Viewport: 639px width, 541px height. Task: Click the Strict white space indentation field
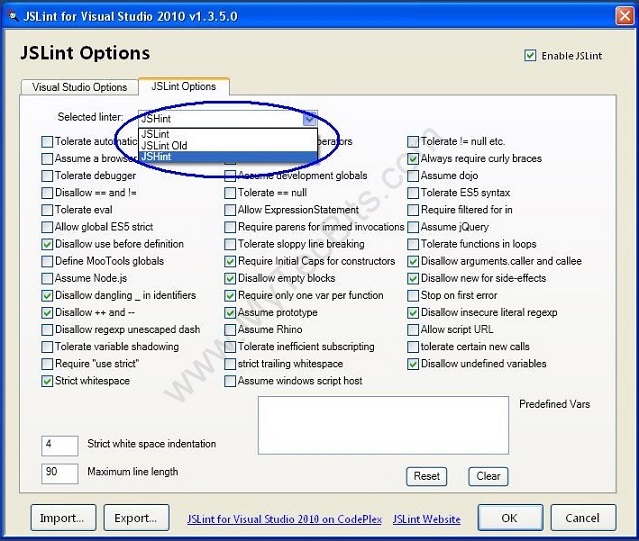[x=59, y=445]
